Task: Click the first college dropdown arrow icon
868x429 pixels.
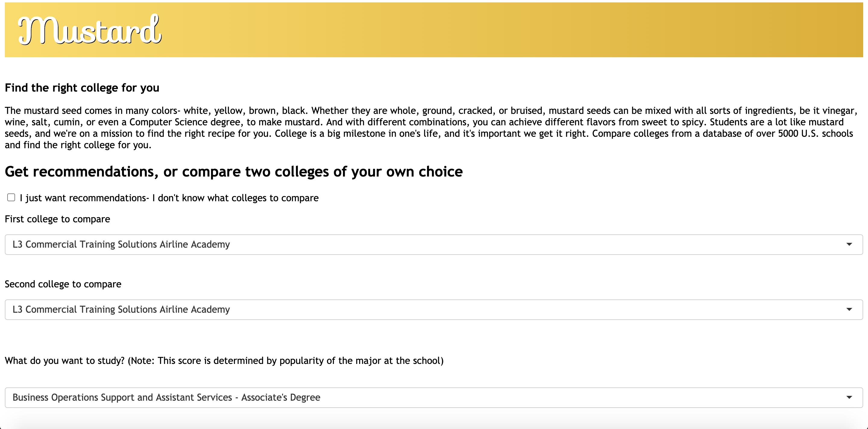Action: (849, 244)
